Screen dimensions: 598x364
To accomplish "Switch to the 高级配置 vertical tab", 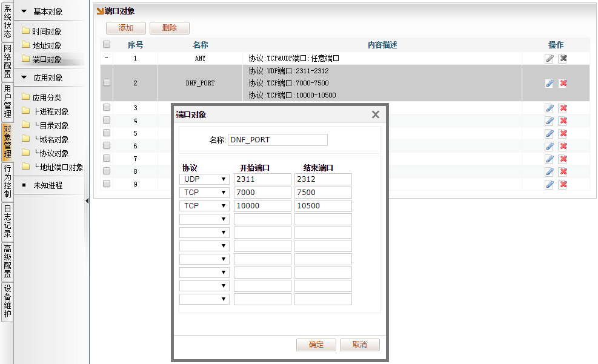I will (7, 262).
